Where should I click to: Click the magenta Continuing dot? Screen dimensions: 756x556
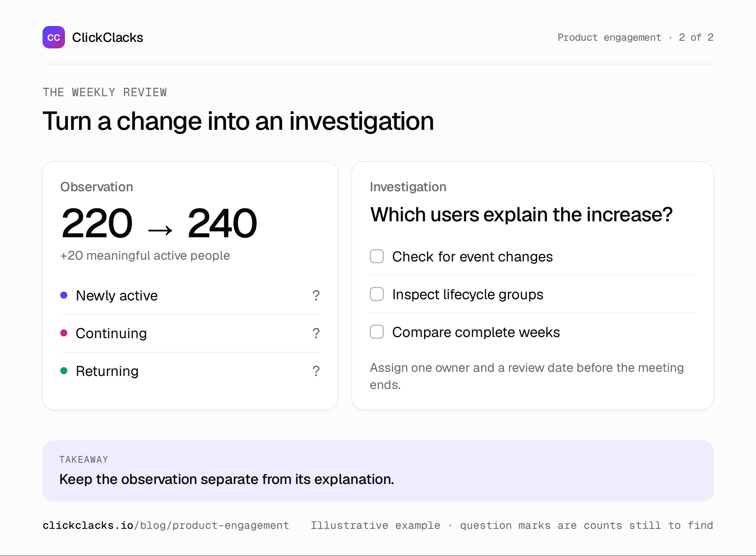point(64,333)
